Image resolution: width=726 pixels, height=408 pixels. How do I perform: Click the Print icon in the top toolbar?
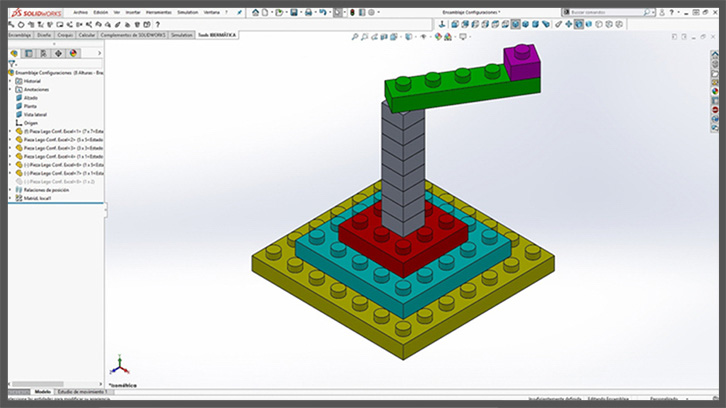tap(308, 12)
